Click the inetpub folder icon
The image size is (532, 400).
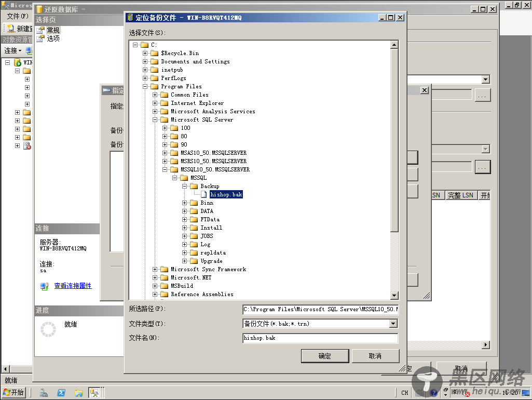tap(154, 70)
